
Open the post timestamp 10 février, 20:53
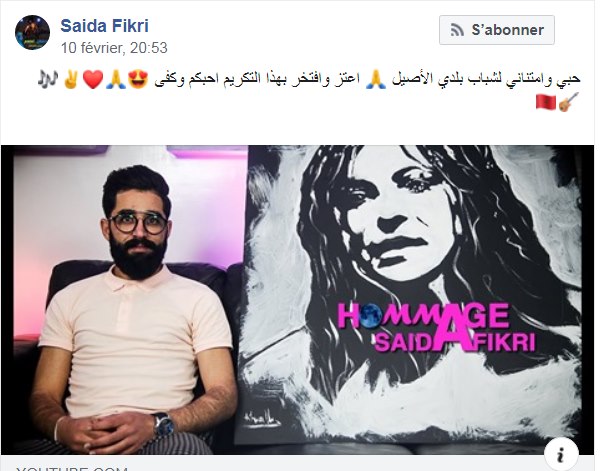[114, 48]
